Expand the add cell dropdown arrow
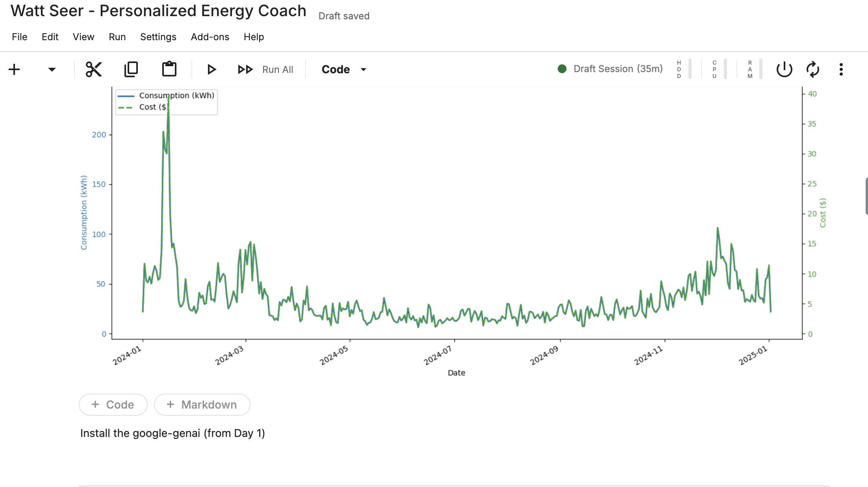The image size is (868, 487). tap(52, 69)
